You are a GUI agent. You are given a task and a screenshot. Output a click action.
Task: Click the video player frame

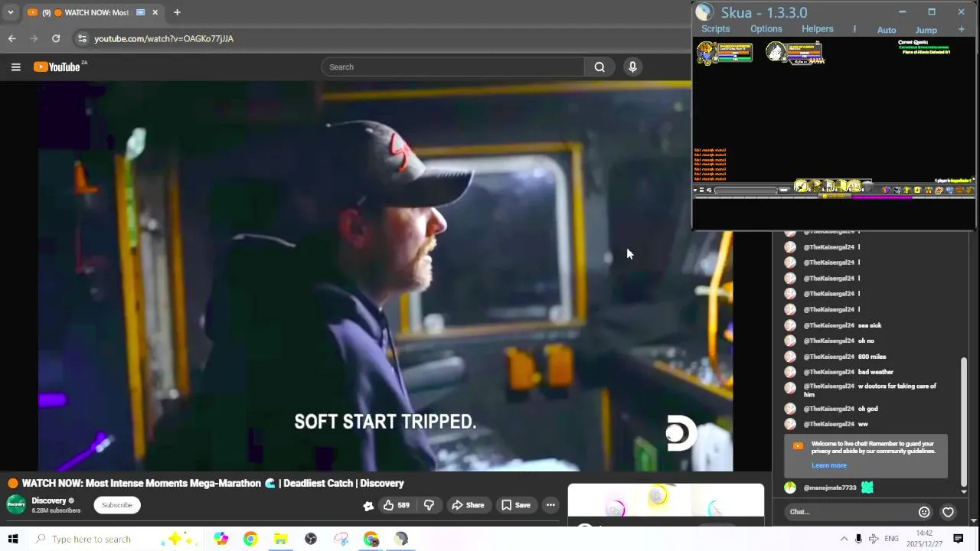386,275
